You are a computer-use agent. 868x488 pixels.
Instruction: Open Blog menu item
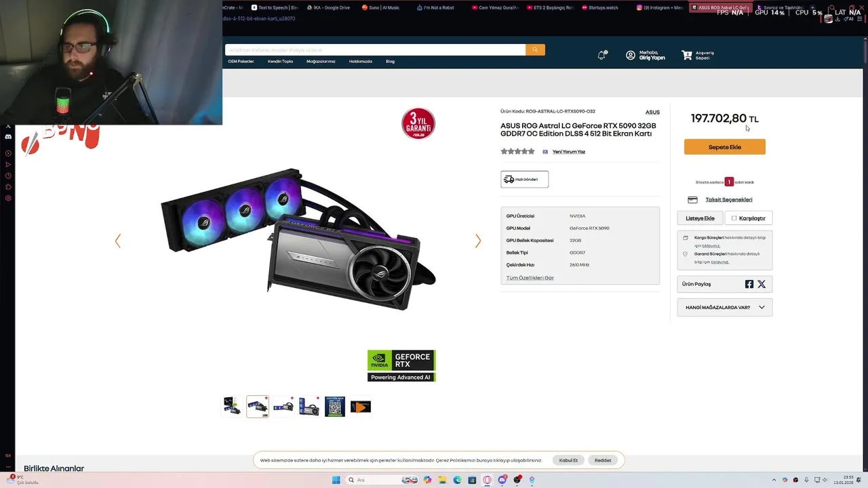[x=390, y=62]
